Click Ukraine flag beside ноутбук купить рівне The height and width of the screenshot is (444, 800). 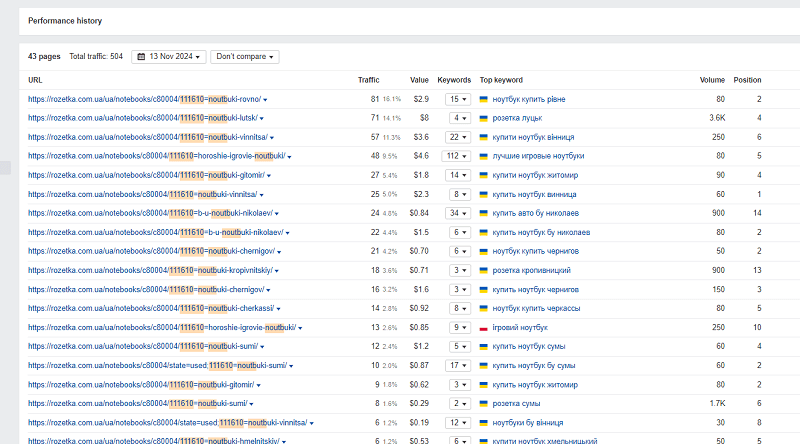point(484,99)
